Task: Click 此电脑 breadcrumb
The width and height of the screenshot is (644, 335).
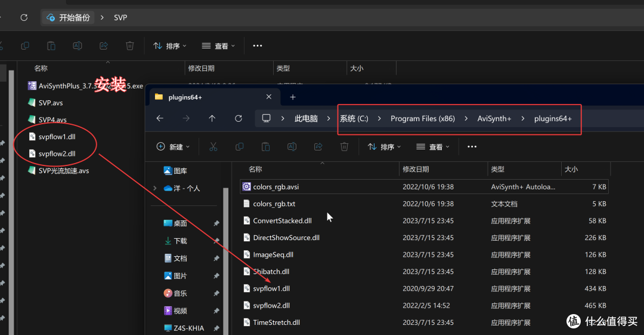Action: [x=306, y=118]
